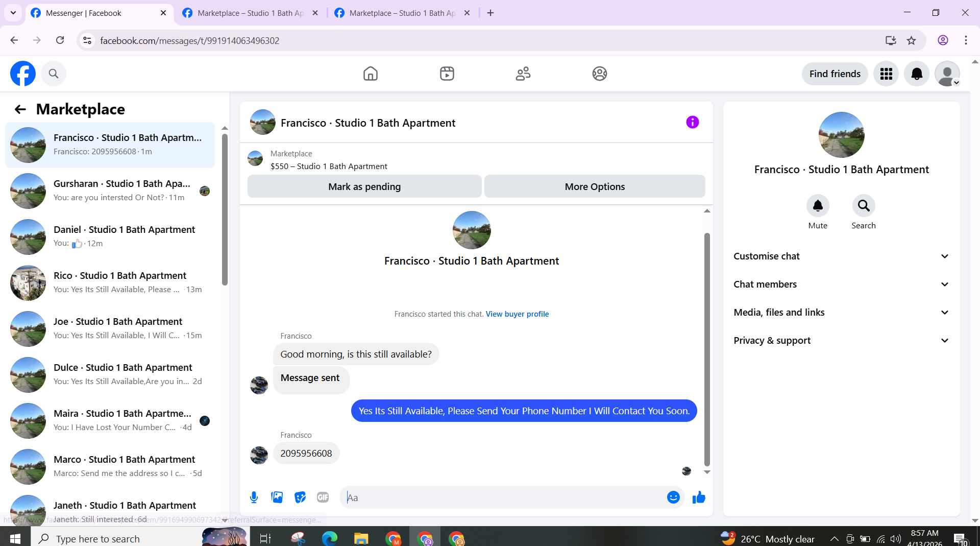Open Gursharan's Studio 1 Bath conversation

point(110,191)
